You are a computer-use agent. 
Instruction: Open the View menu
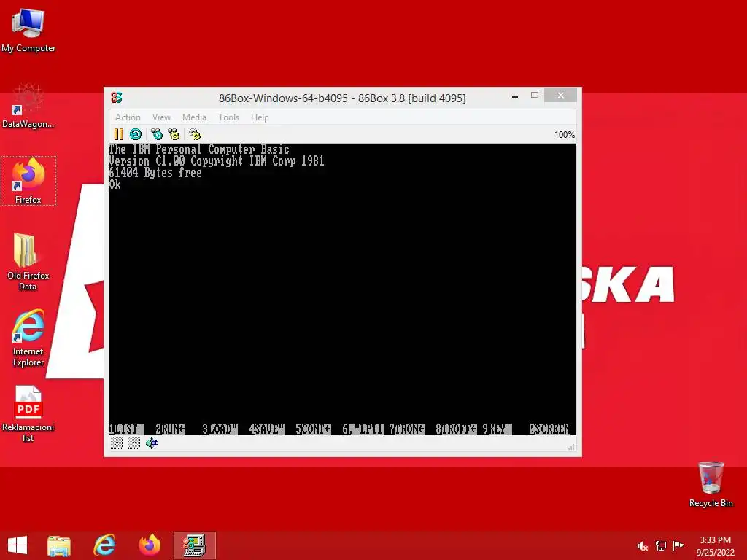(161, 117)
